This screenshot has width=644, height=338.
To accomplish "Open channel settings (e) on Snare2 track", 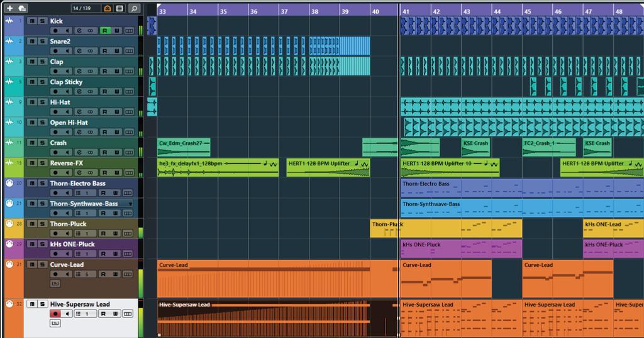I will (79, 51).
